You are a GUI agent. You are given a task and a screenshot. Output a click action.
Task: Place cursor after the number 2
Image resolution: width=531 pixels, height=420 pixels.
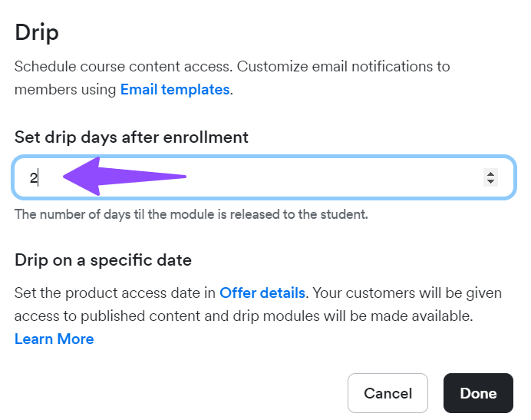38,177
